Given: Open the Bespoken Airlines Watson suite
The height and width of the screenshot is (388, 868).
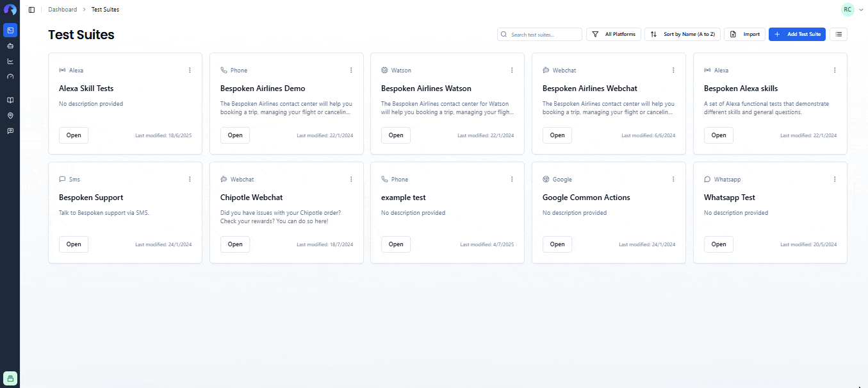Looking at the screenshot, I should [x=396, y=135].
